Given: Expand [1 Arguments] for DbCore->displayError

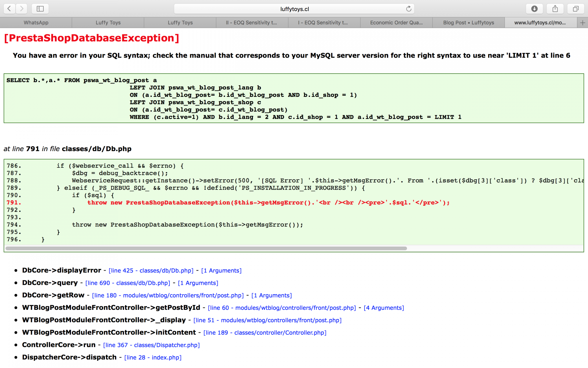Looking at the screenshot, I should pyautogui.click(x=221, y=271).
